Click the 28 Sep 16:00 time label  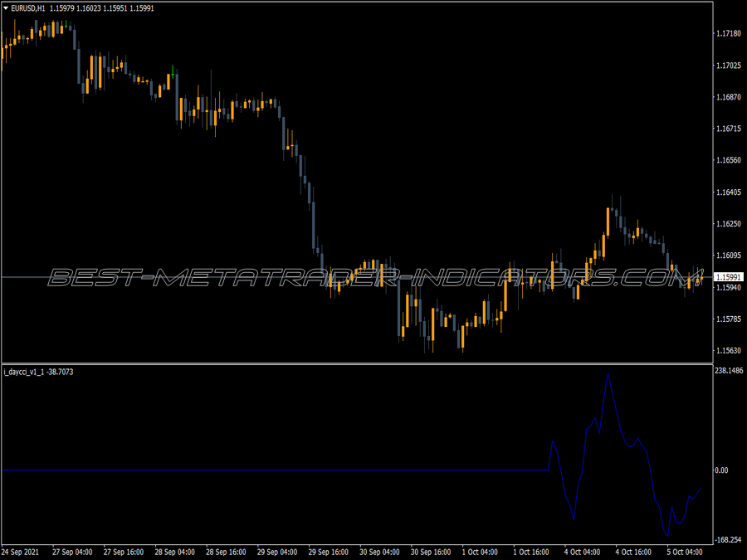[x=226, y=552]
